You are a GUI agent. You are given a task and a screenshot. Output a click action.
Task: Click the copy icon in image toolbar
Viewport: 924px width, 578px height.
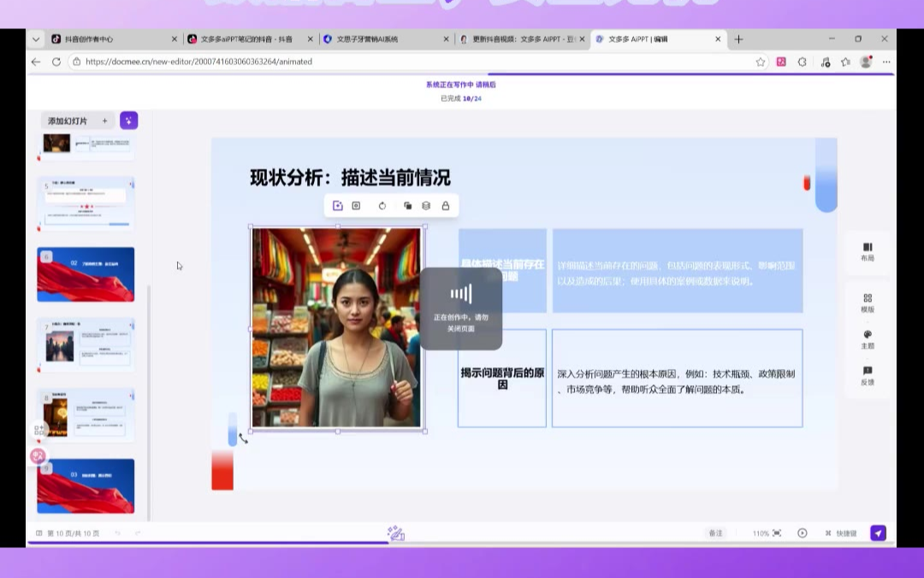pyautogui.click(x=407, y=206)
